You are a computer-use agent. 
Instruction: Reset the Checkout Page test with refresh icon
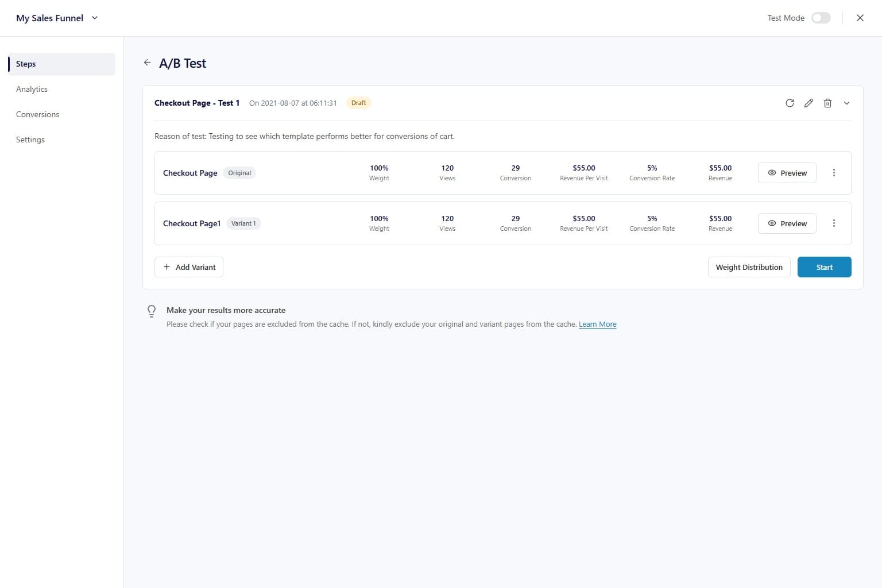pyautogui.click(x=790, y=103)
